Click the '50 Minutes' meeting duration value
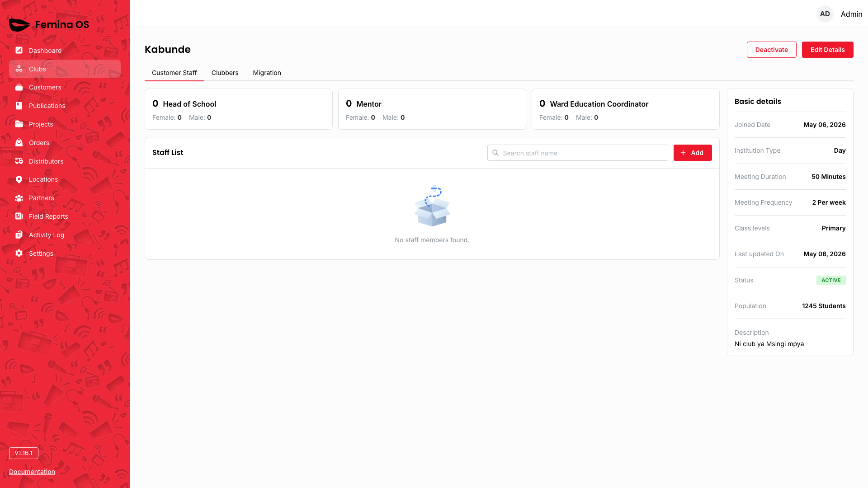Image resolution: width=868 pixels, height=488 pixels. (x=828, y=177)
